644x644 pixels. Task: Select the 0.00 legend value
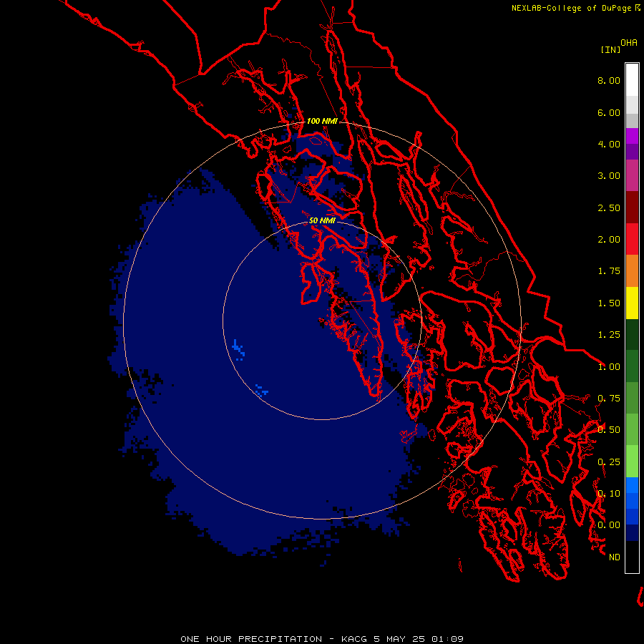pyautogui.click(x=609, y=525)
